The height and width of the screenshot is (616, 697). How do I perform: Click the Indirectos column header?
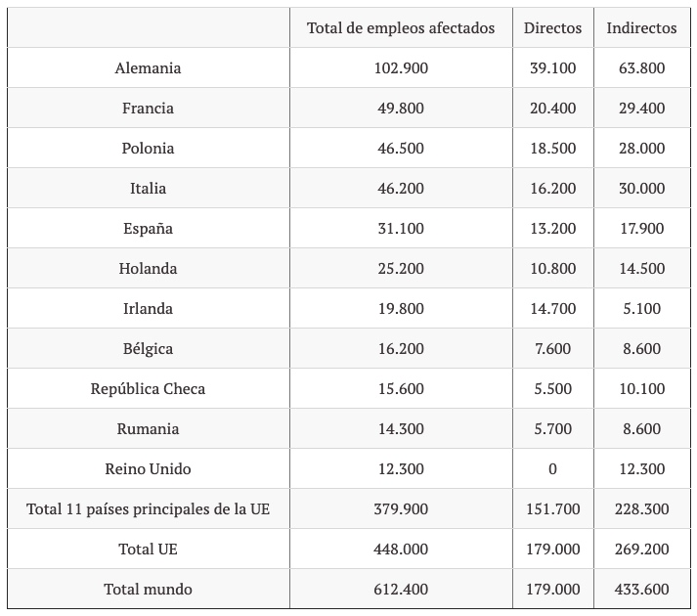tap(641, 28)
